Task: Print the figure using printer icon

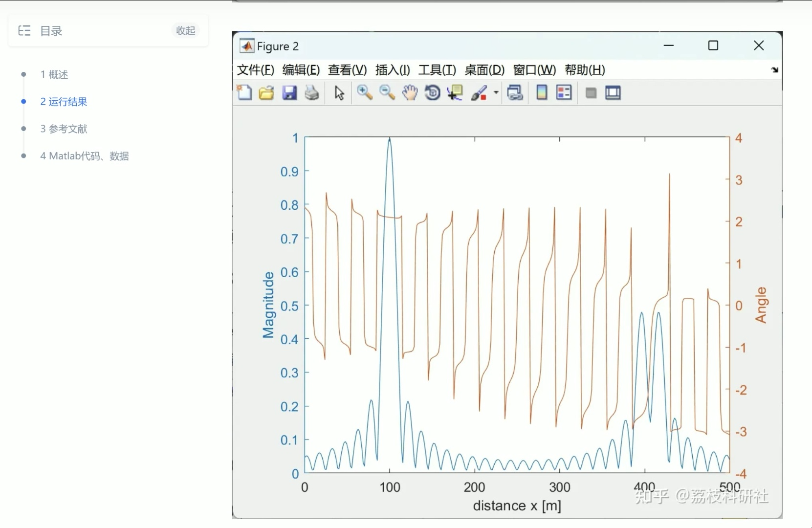Action: click(312, 92)
